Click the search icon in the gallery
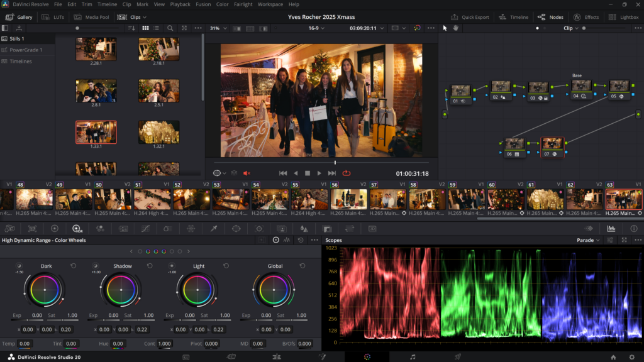 click(x=170, y=28)
